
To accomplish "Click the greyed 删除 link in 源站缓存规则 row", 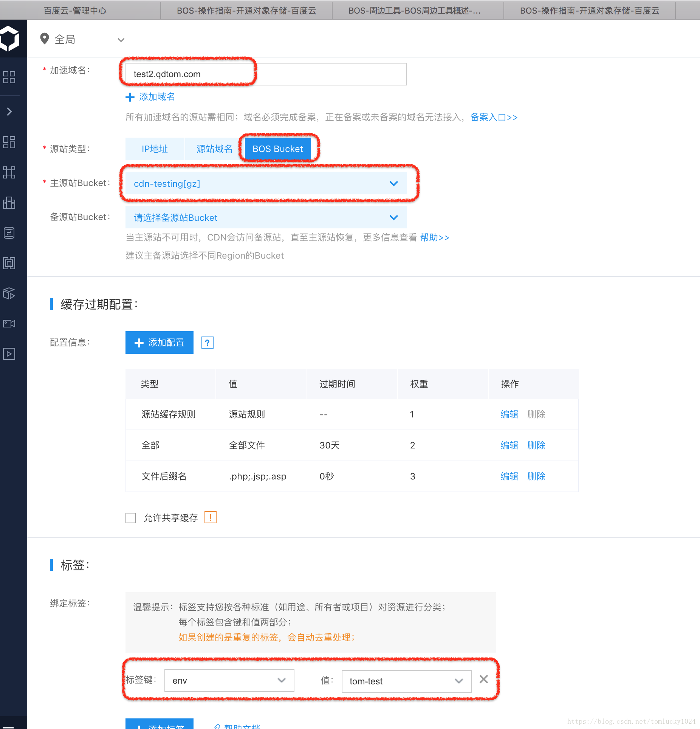I will pyautogui.click(x=536, y=414).
